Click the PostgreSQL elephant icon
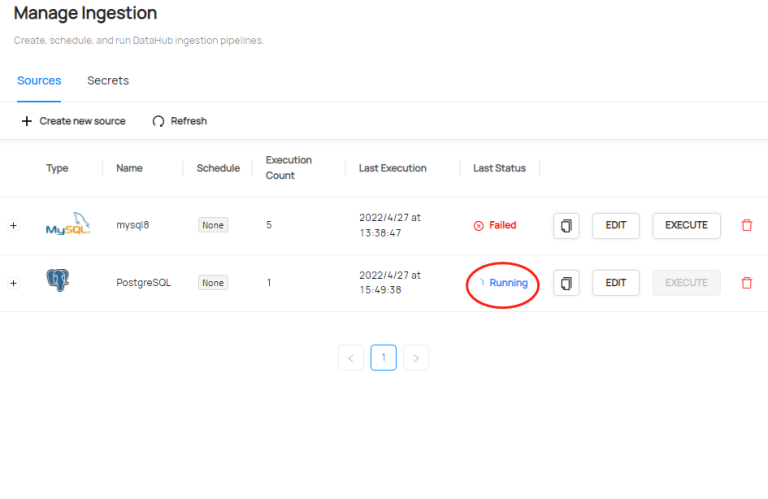 pyautogui.click(x=58, y=281)
